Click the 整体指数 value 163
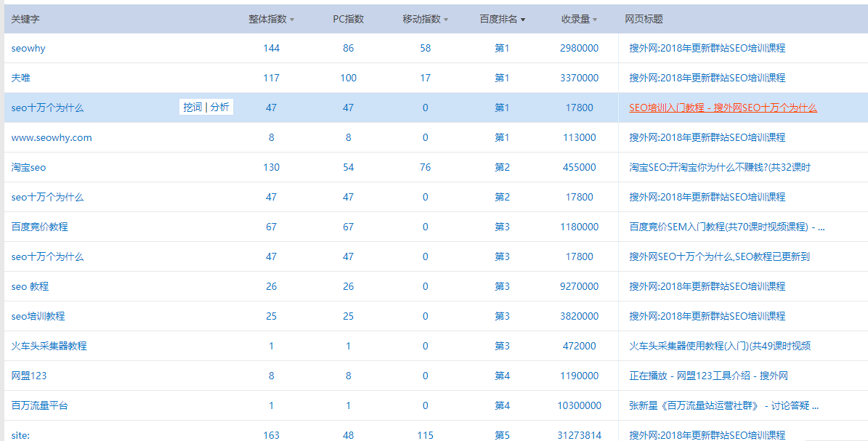868x441 pixels. [271, 435]
